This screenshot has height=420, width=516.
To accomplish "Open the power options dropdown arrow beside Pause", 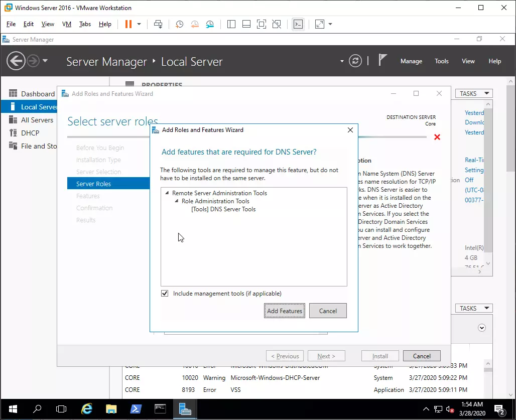I will coord(139,24).
